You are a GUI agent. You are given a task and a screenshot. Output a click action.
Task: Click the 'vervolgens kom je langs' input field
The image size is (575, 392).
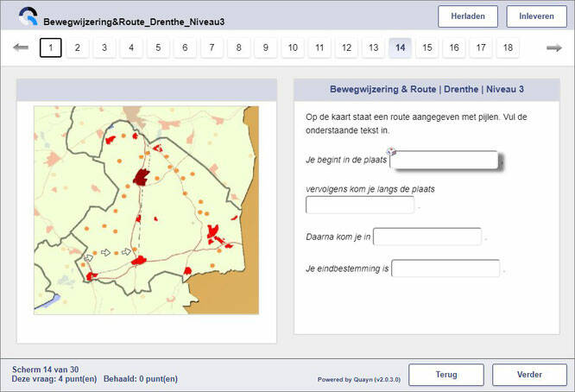point(360,205)
